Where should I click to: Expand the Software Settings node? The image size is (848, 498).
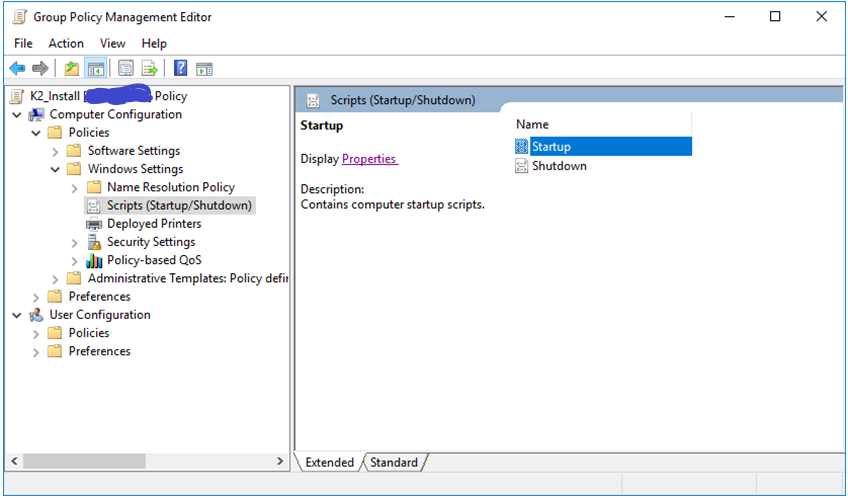(x=55, y=152)
